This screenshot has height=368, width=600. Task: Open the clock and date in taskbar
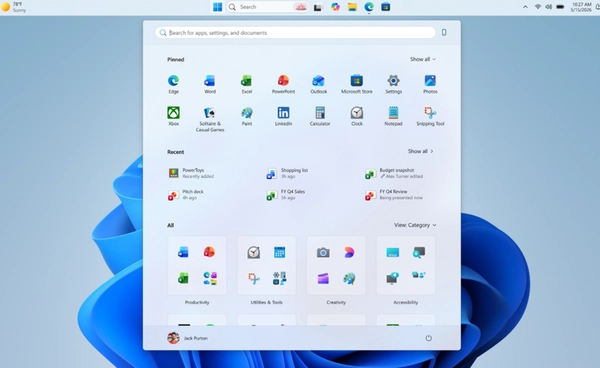(x=581, y=7)
